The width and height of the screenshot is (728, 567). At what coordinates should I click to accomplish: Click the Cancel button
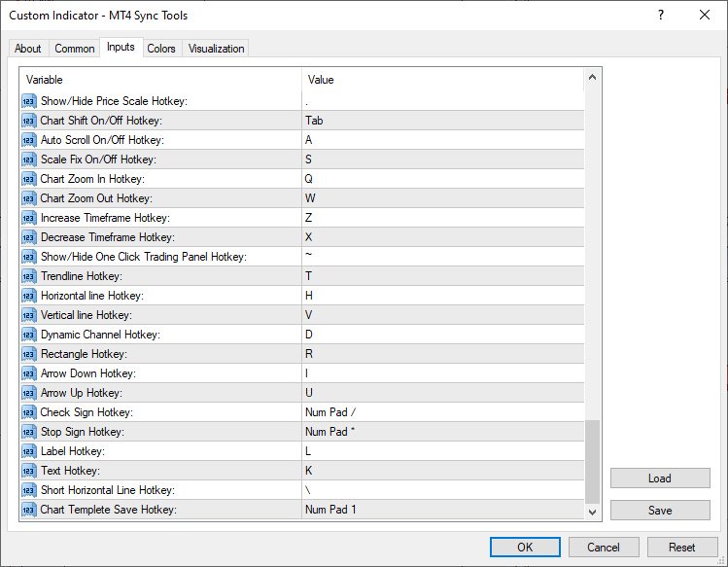coord(604,547)
